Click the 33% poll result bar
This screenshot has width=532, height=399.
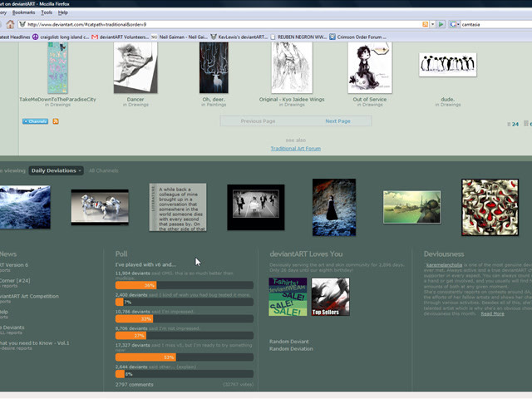click(185, 318)
